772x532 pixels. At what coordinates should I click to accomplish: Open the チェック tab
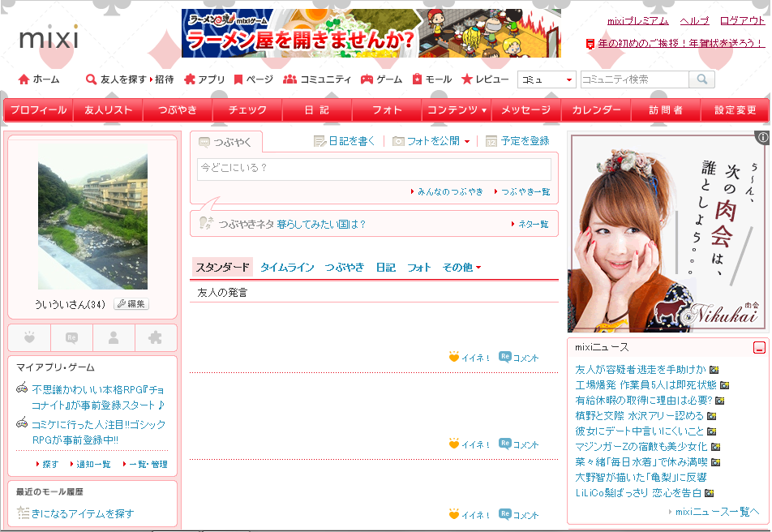247,109
